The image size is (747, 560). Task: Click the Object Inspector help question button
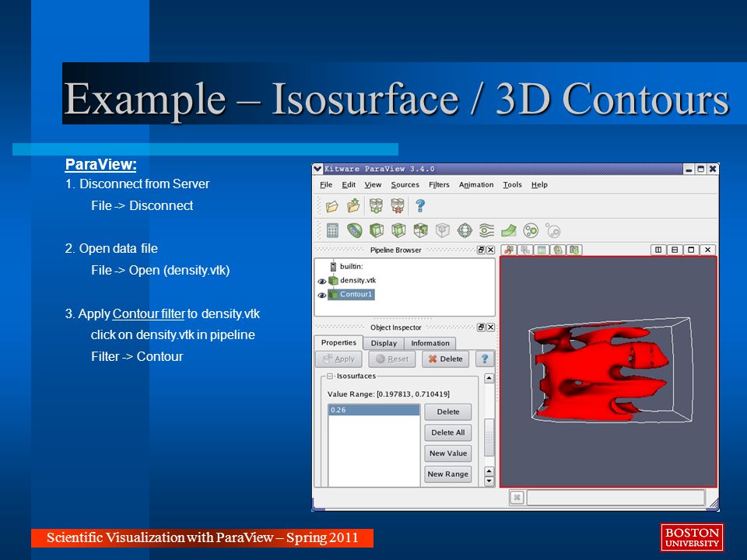[x=485, y=359]
